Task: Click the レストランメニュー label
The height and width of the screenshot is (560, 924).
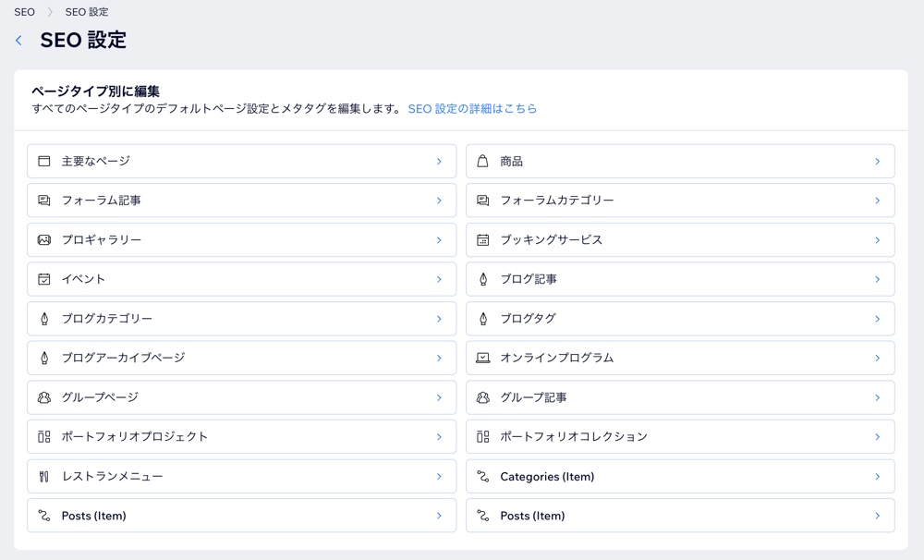Action: [112, 476]
